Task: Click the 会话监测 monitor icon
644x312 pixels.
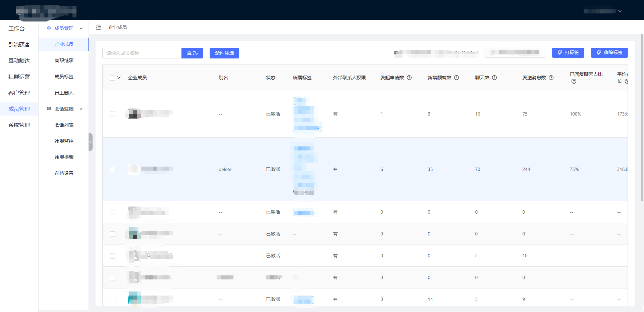Action: [x=49, y=109]
